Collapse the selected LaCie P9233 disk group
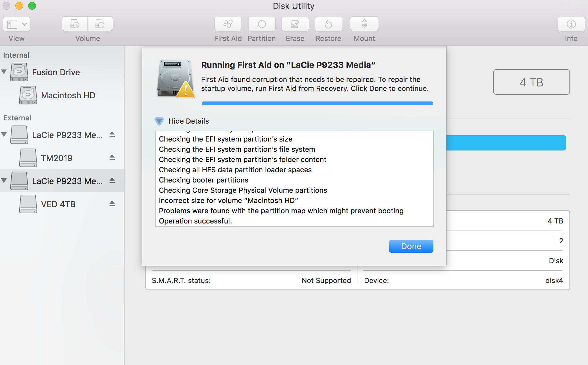Screen dimensions: 588x365 coord(4,181)
